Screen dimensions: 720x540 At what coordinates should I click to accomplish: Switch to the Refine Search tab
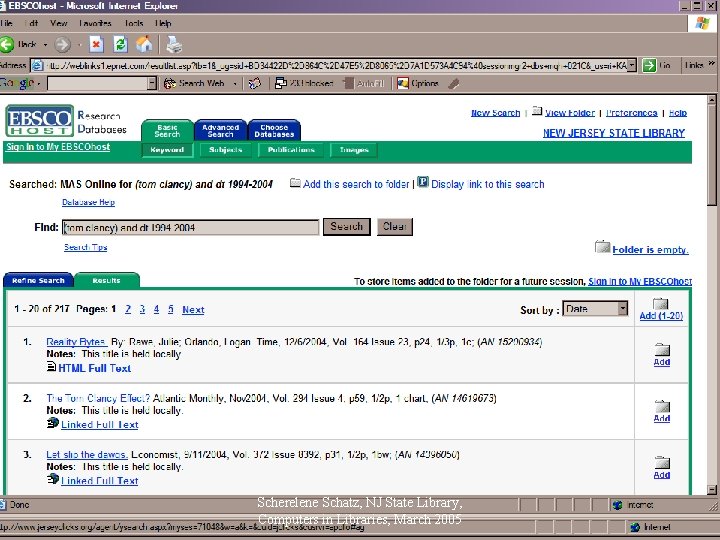[x=39, y=280]
